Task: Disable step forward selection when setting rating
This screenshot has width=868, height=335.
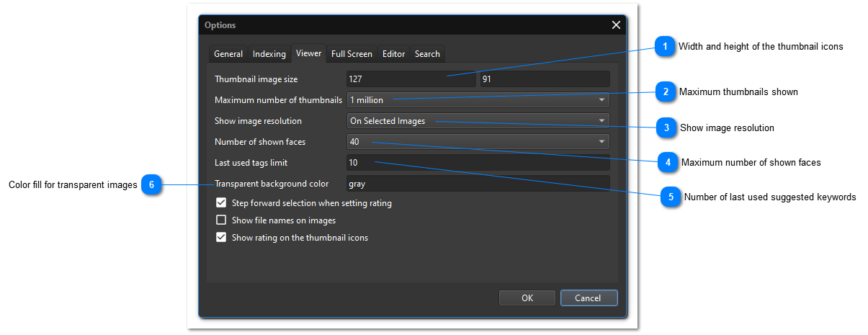Action: pyautogui.click(x=222, y=203)
